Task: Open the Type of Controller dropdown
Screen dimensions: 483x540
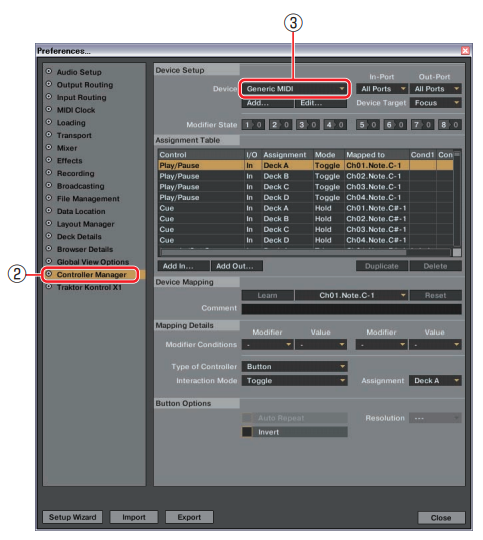Action: tap(295, 367)
